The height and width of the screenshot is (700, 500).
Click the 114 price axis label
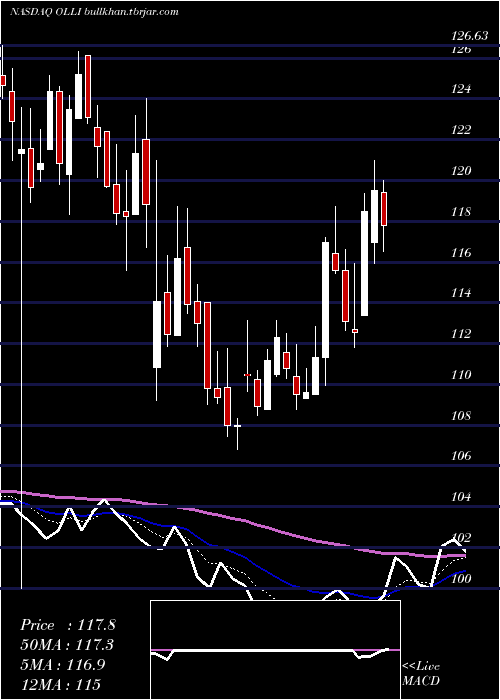tap(461, 293)
